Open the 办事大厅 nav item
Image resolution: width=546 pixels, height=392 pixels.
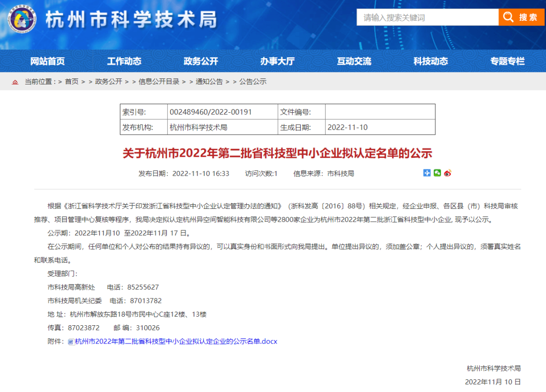pyautogui.click(x=278, y=61)
